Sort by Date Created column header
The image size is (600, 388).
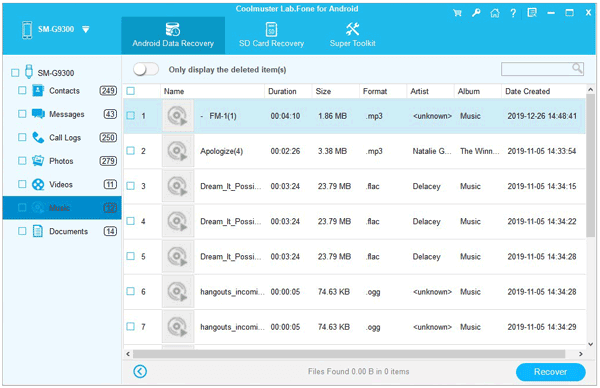pos(543,91)
